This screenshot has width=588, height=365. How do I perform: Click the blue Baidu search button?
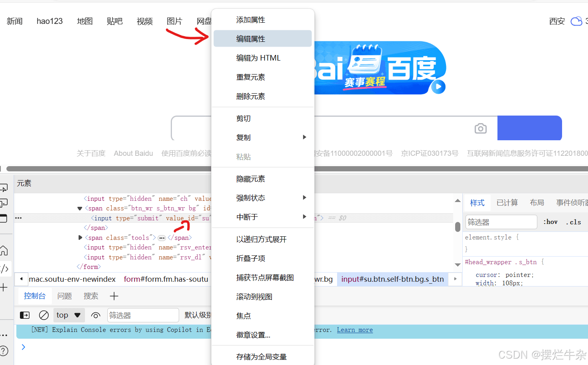(529, 128)
